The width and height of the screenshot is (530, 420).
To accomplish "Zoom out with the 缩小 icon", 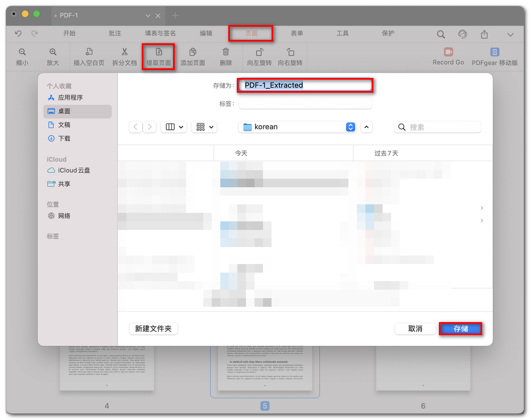I will [22, 56].
